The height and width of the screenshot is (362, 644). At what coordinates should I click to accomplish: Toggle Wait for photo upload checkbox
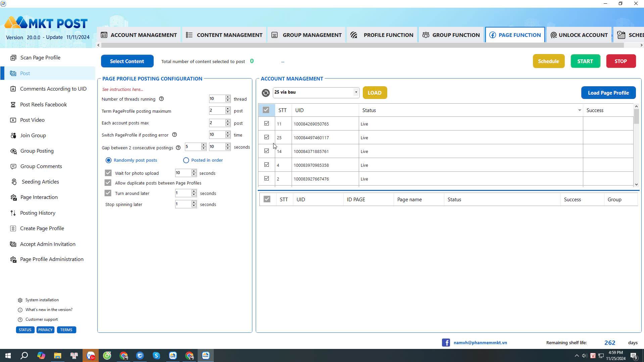(108, 173)
